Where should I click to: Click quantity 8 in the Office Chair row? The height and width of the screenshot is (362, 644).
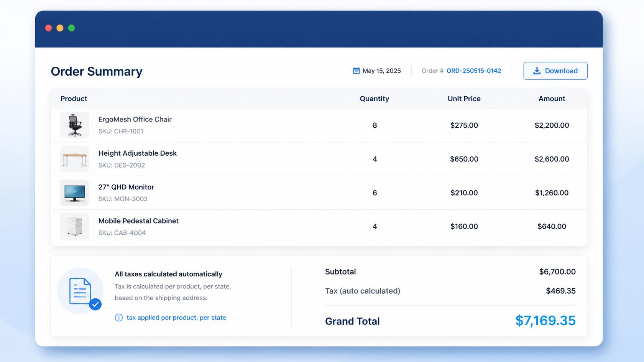pos(375,125)
